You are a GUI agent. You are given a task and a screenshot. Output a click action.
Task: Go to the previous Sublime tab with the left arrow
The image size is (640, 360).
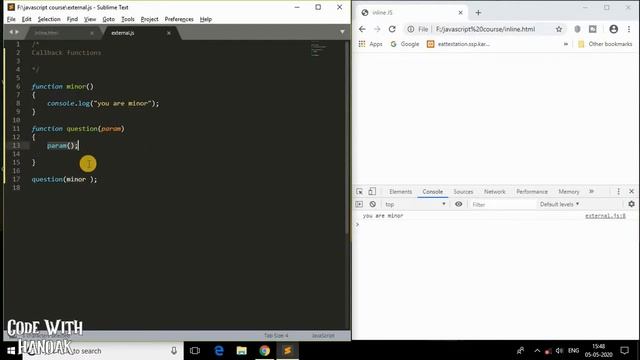11,32
